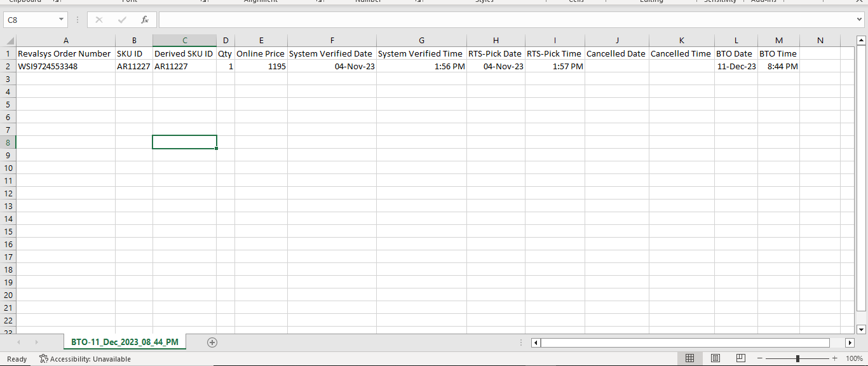Image resolution: width=868 pixels, height=366 pixels.
Task: Select column G header
Action: coord(421,41)
